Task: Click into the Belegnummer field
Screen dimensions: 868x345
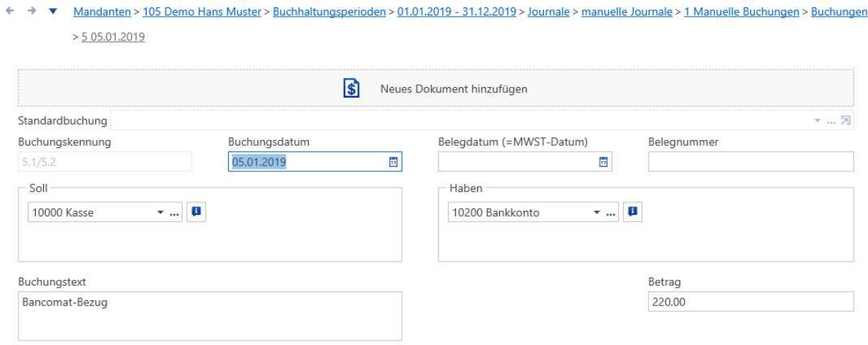Action: click(751, 162)
